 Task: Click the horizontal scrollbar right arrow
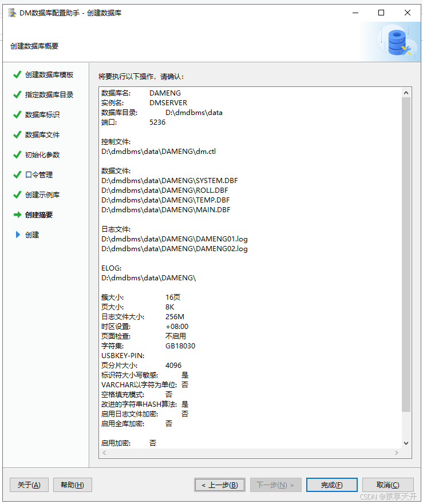coord(397,453)
